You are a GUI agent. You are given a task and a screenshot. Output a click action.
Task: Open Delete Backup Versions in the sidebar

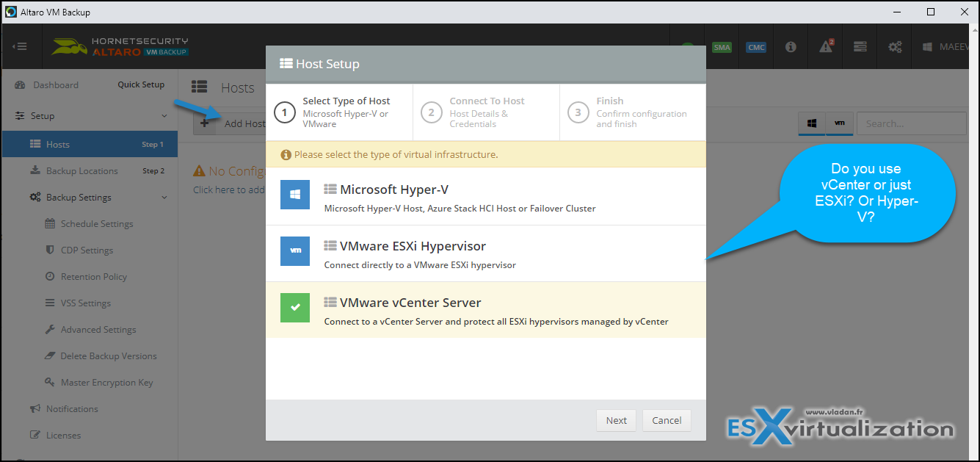109,356
